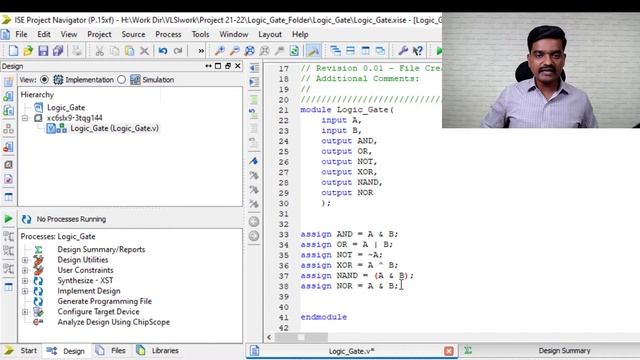Click the green Run arrow in toolbar
Image resolution: width=640 pixels, height=360 pixels.
point(439,51)
